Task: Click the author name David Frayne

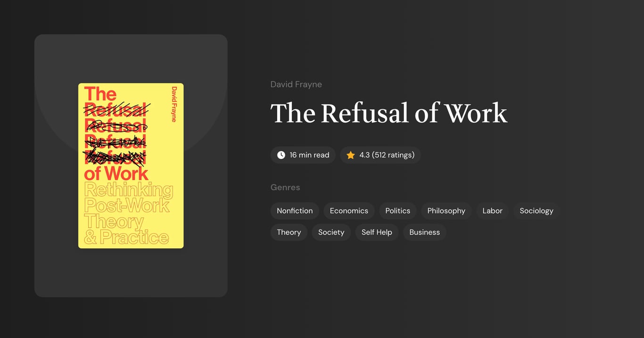Action: (x=296, y=84)
